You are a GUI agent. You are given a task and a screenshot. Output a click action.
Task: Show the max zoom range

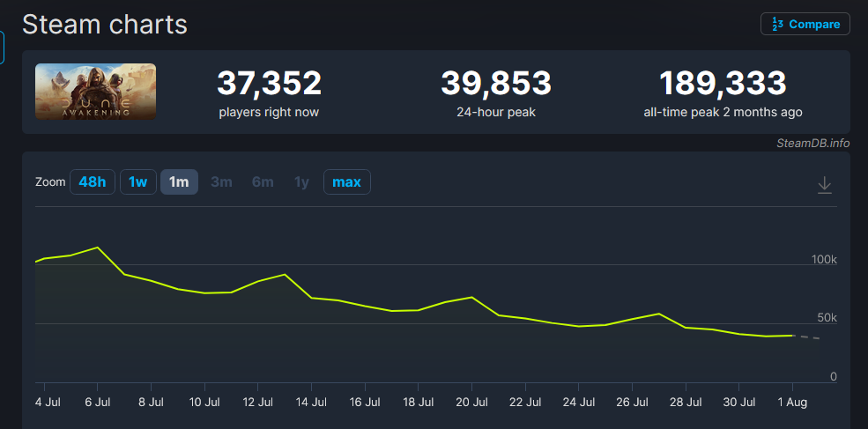point(346,181)
